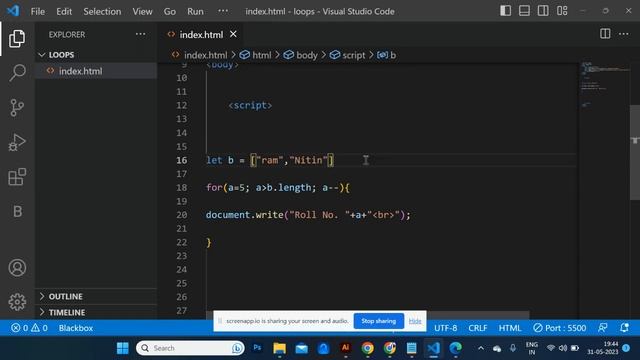Open the Extensions view

17,177
